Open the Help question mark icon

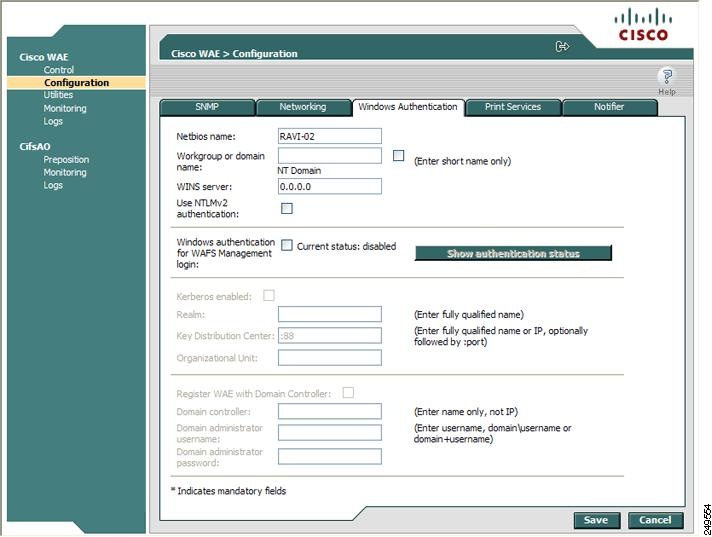pyautogui.click(x=667, y=76)
